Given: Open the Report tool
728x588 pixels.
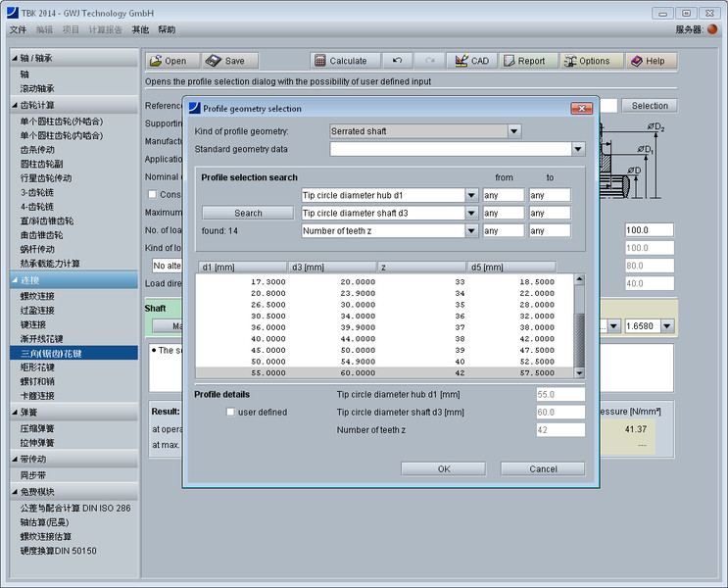Looking at the screenshot, I should coord(526,61).
